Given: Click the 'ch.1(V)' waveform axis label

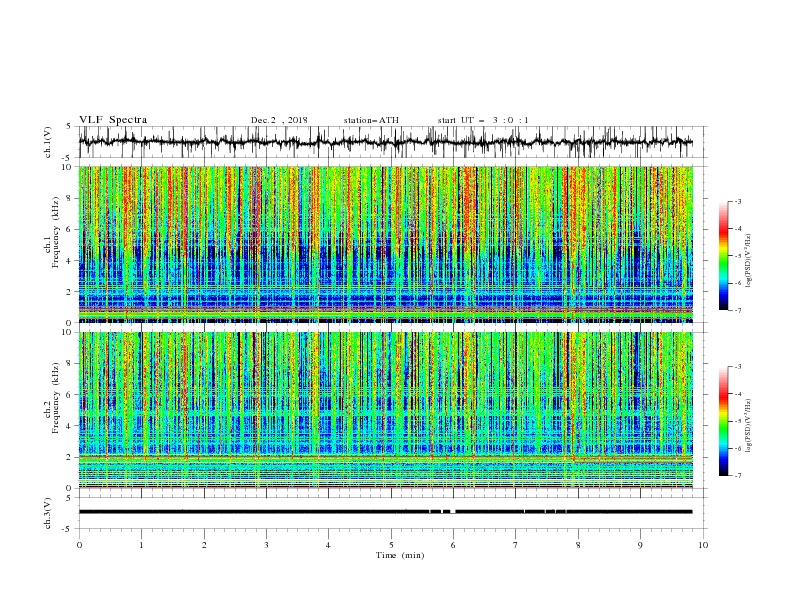Looking at the screenshot, I should tap(48, 142).
